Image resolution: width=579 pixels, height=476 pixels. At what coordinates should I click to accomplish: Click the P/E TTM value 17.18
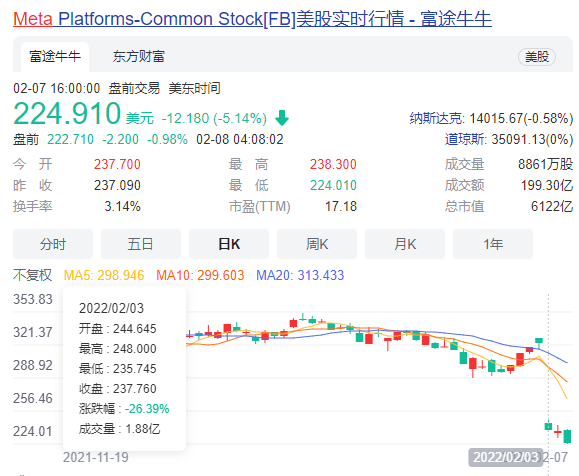click(341, 206)
